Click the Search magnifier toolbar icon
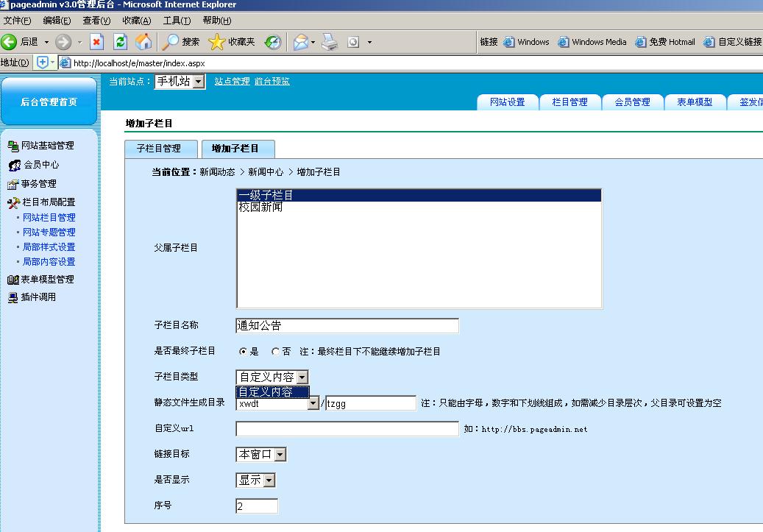The width and height of the screenshot is (763, 532). 171,42
